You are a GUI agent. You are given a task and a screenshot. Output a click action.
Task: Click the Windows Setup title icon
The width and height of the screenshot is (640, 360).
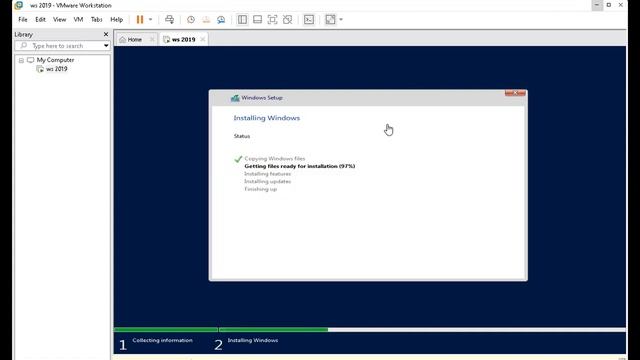235,98
